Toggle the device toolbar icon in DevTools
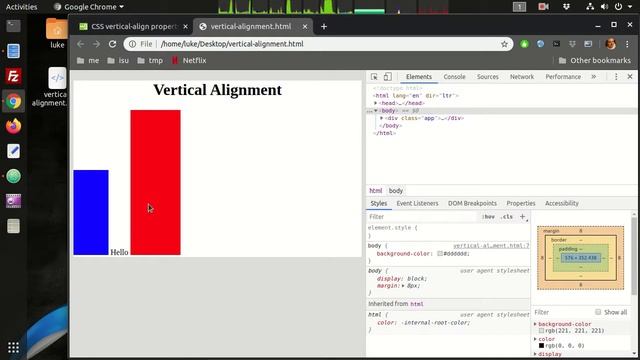Viewport: 640px width, 360px height. [x=387, y=77]
